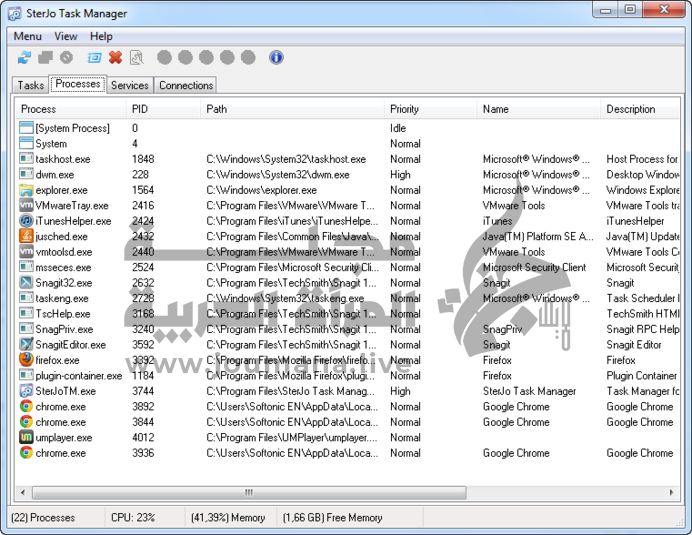This screenshot has height=535, width=692.
Task: Click the System process name
Action: click(51, 144)
